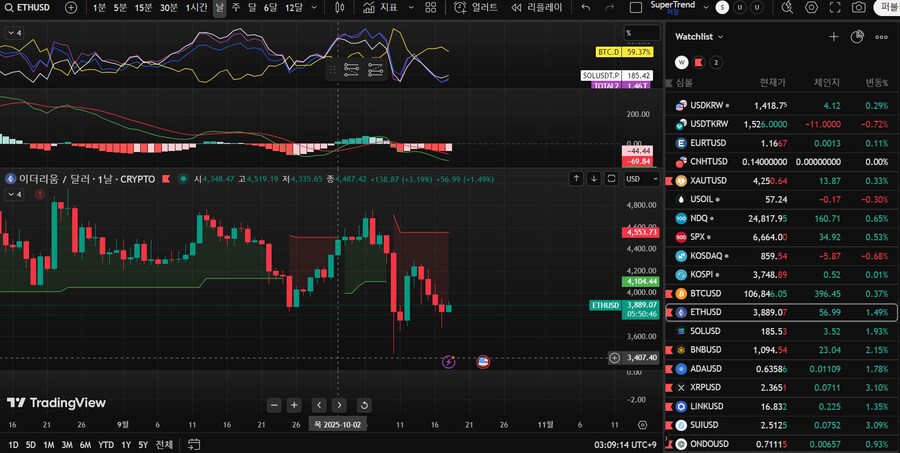The width and height of the screenshot is (900, 453).
Task: Click the 지표 indicators button
Action: tap(381, 7)
